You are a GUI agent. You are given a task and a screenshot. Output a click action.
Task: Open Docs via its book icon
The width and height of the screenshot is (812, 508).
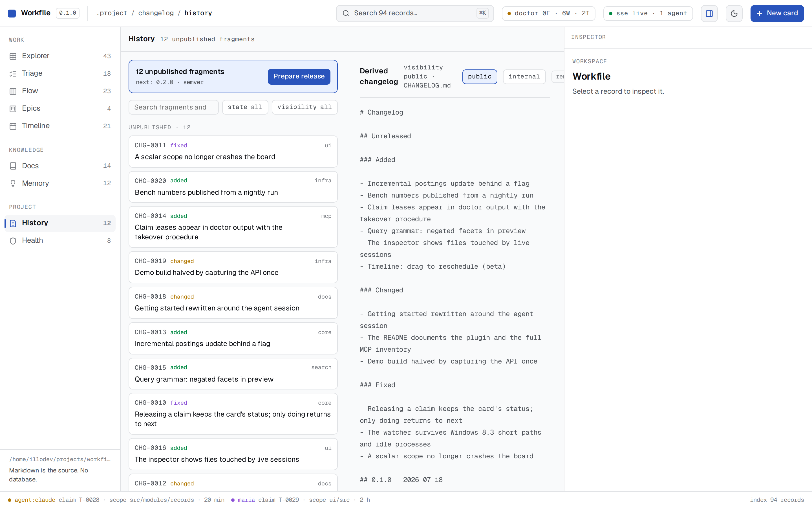(13, 166)
